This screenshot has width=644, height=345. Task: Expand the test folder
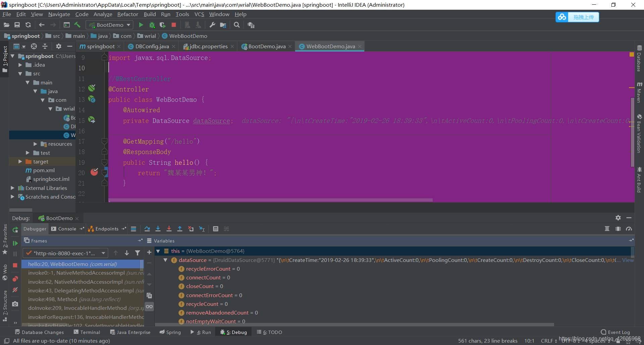pos(28,153)
